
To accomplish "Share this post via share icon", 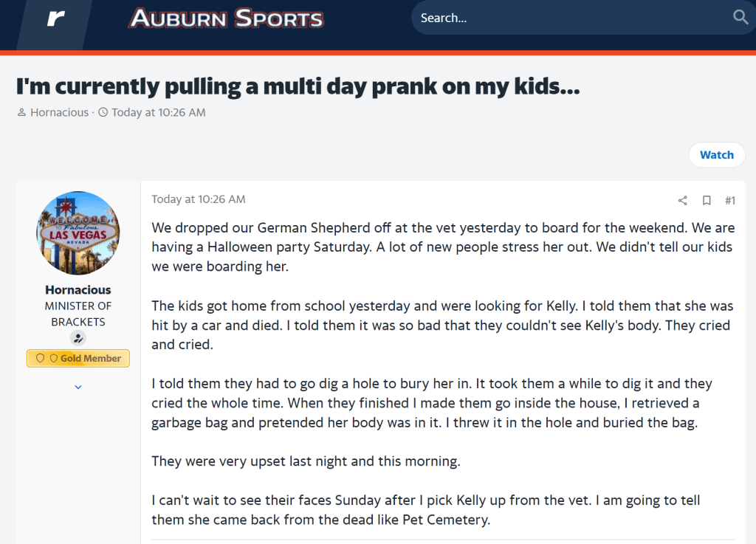I will point(682,200).
